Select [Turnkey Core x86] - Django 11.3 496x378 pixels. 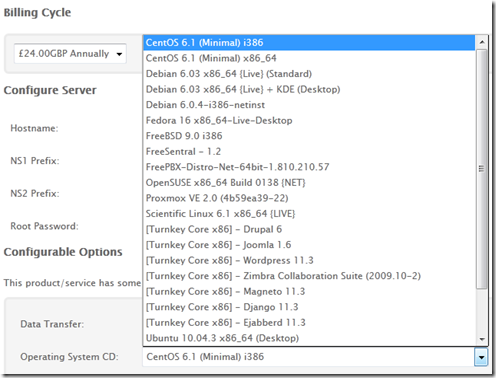309,307
